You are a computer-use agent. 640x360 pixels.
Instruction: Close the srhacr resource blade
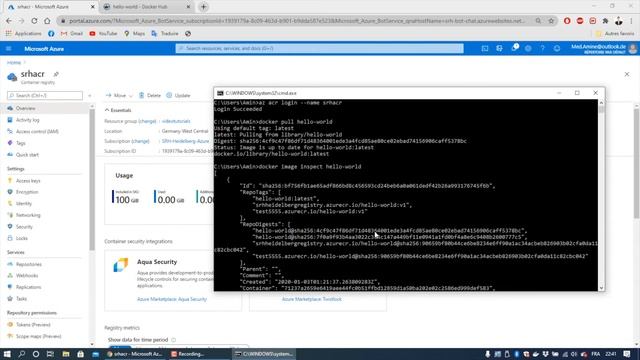[x=627, y=74]
